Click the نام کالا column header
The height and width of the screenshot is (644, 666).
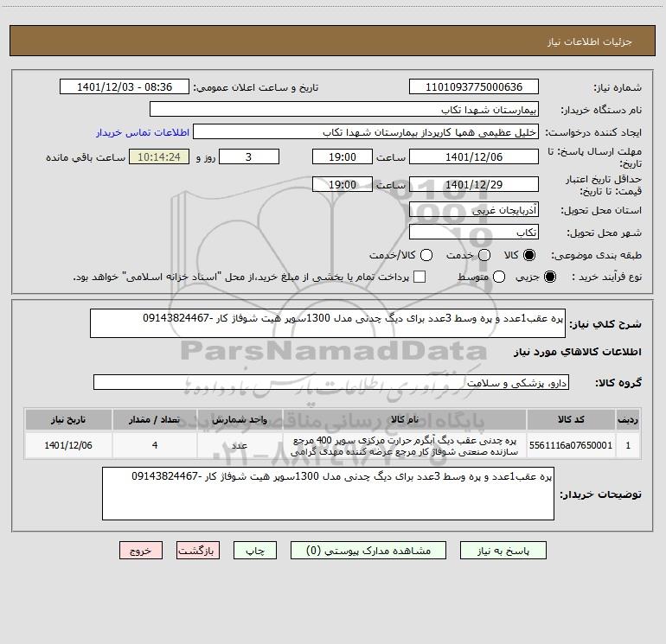(405, 419)
